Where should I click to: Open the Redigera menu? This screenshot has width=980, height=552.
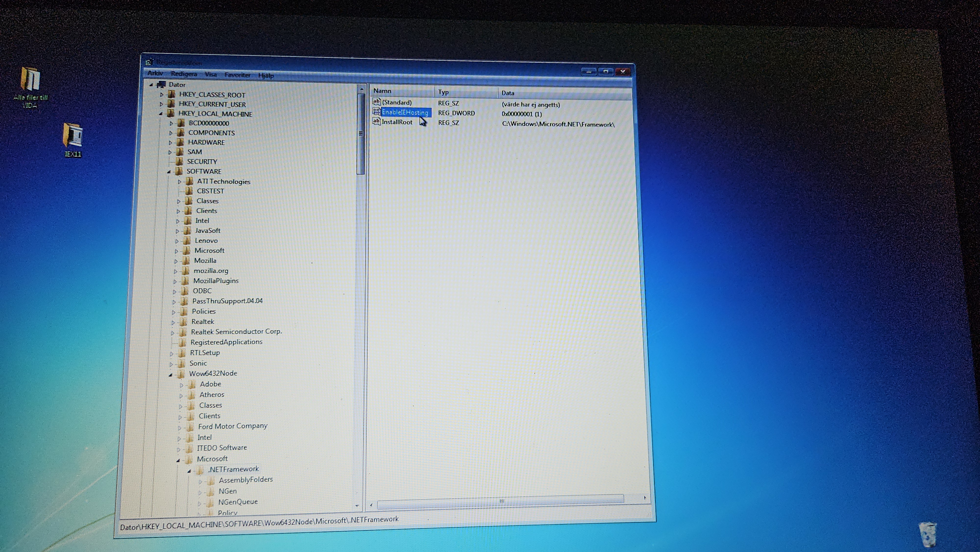[x=184, y=74]
